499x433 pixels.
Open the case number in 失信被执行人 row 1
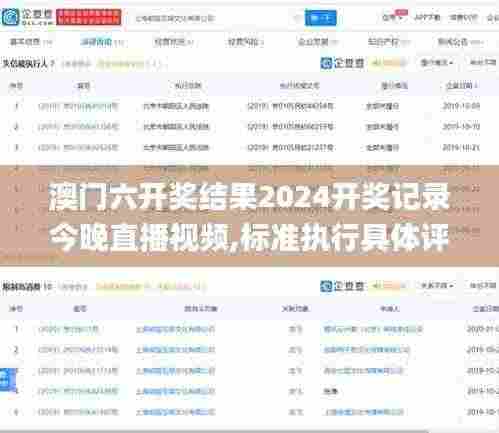(x=78, y=107)
